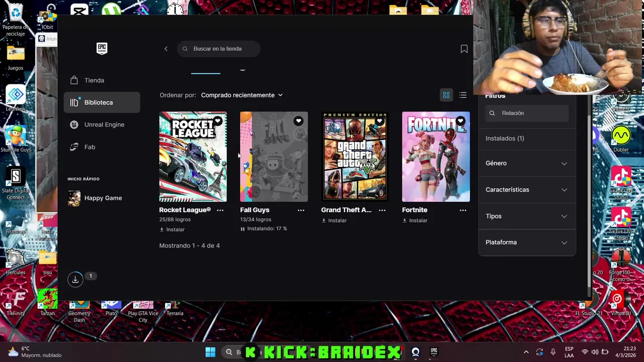The image size is (644, 362).
Task: Open Unreal Engine in the sidebar
Action: [x=102, y=125]
